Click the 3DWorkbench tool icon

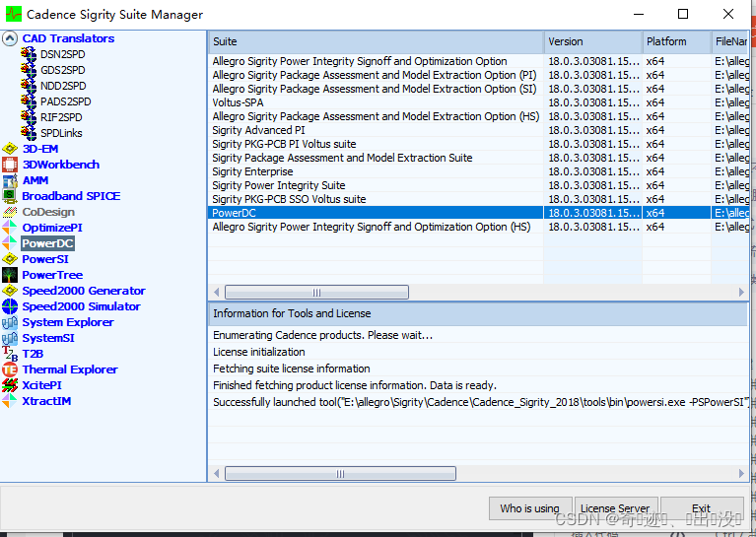click(x=10, y=165)
